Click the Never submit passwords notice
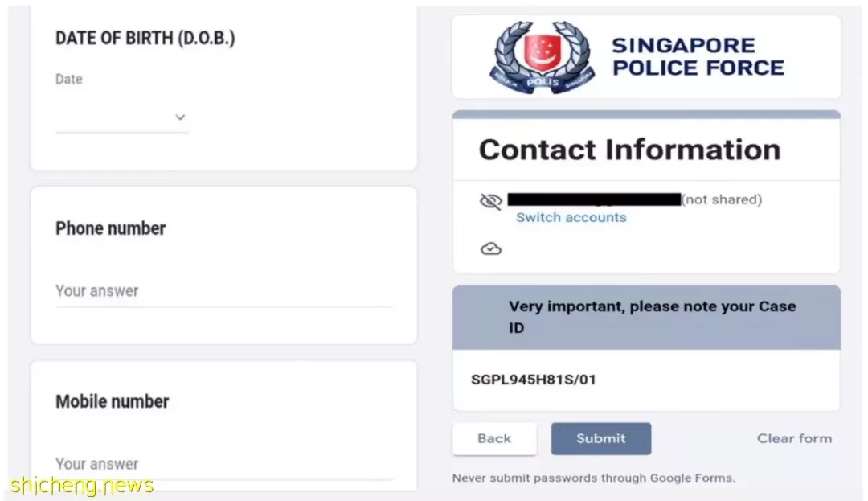The width and height of the screenshot is (868, 501). [593, 478]
